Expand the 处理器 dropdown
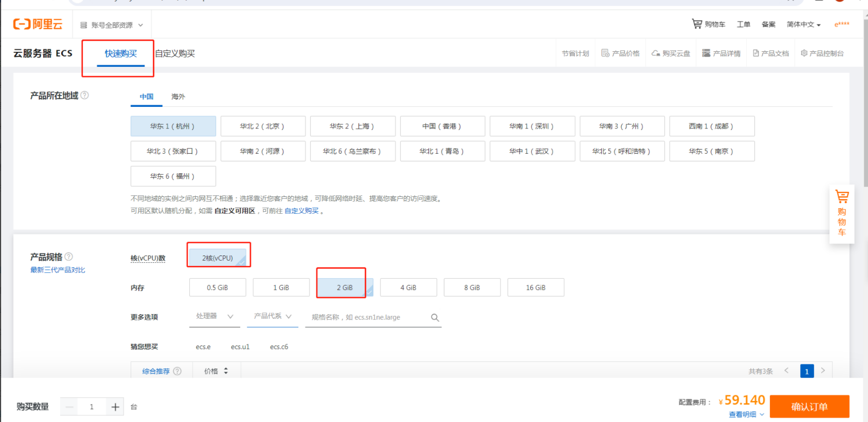The width and height of the screenshot is (868, 422). pos(215,317)
